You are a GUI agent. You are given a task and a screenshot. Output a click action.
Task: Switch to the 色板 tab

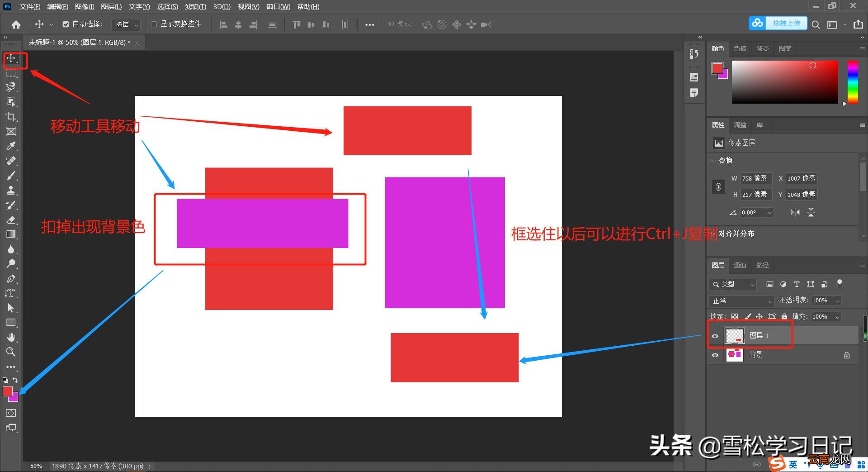click(740, 48)
